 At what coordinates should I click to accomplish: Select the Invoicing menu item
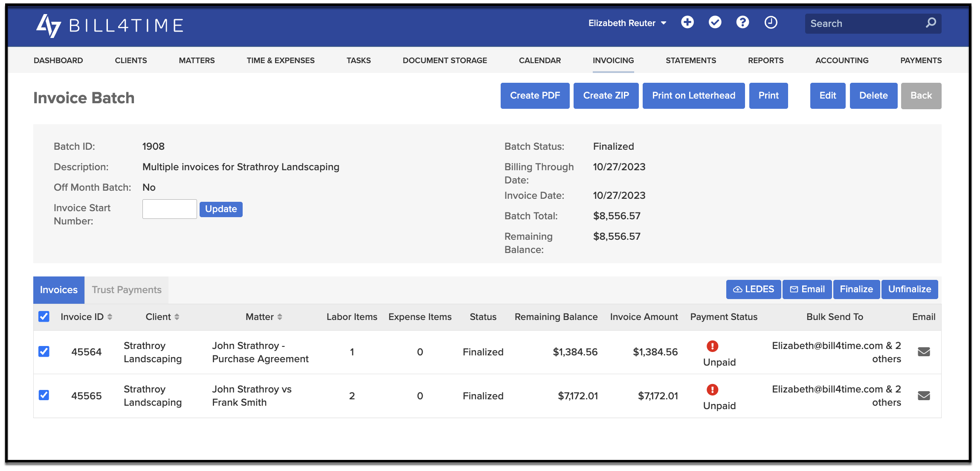click(613, 61)
